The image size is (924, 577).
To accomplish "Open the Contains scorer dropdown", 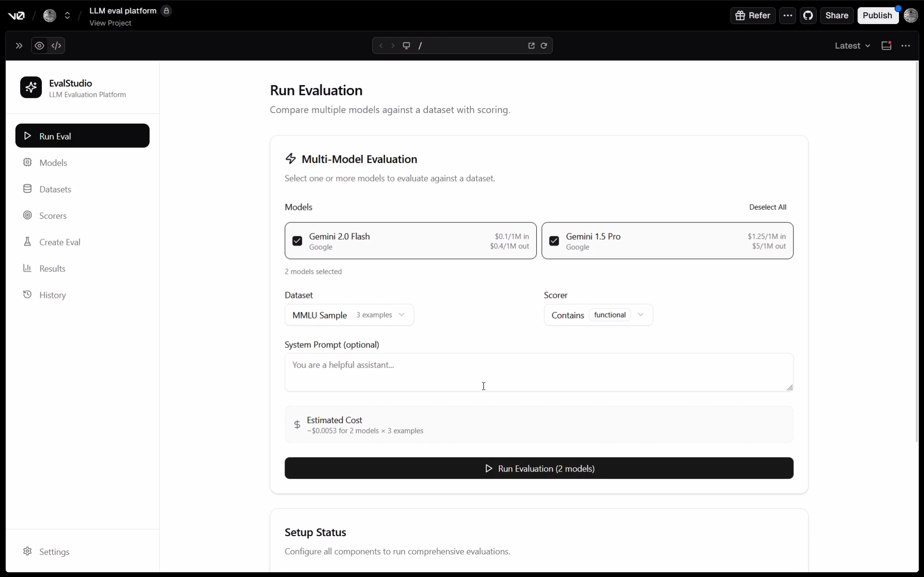I will 598,315.
